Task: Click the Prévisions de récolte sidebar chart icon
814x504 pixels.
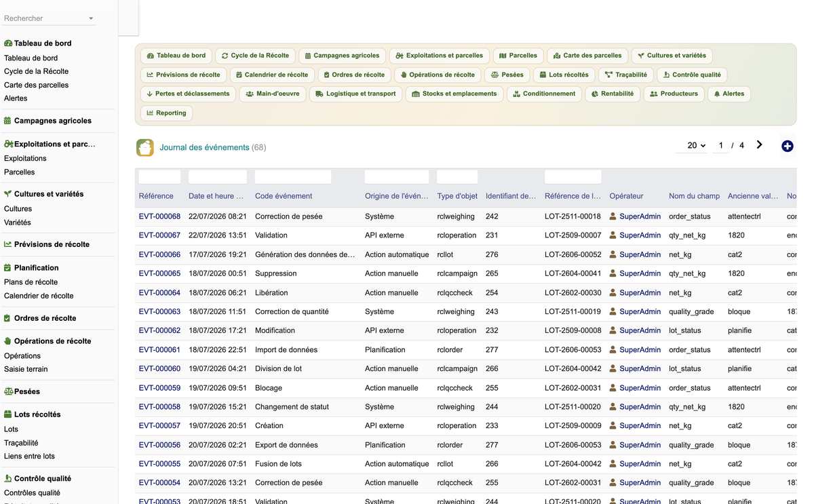Action: click(x=8, y=244)
